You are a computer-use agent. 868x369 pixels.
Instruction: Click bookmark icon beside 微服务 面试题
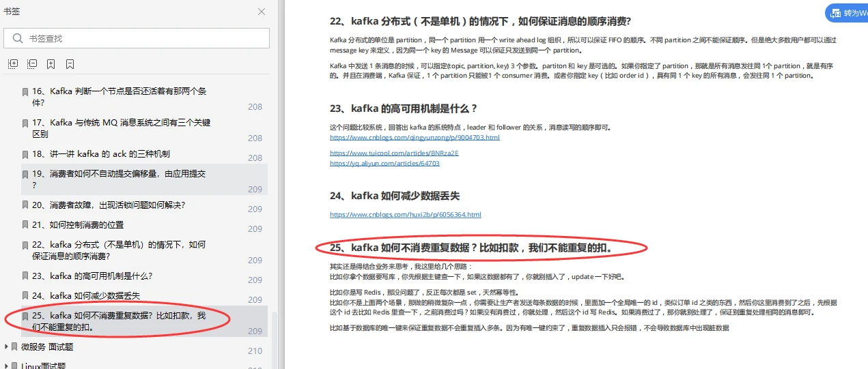(x=15, y=347)
